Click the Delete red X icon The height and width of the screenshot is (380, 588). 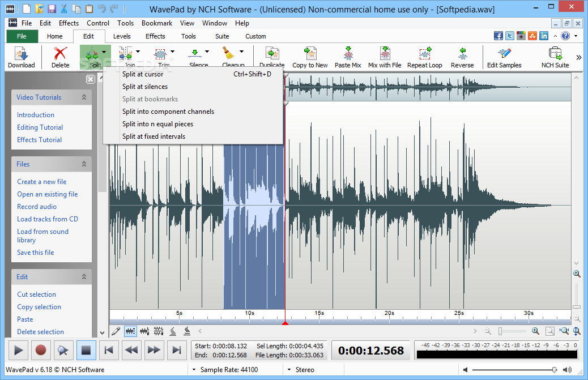(60, 54)
